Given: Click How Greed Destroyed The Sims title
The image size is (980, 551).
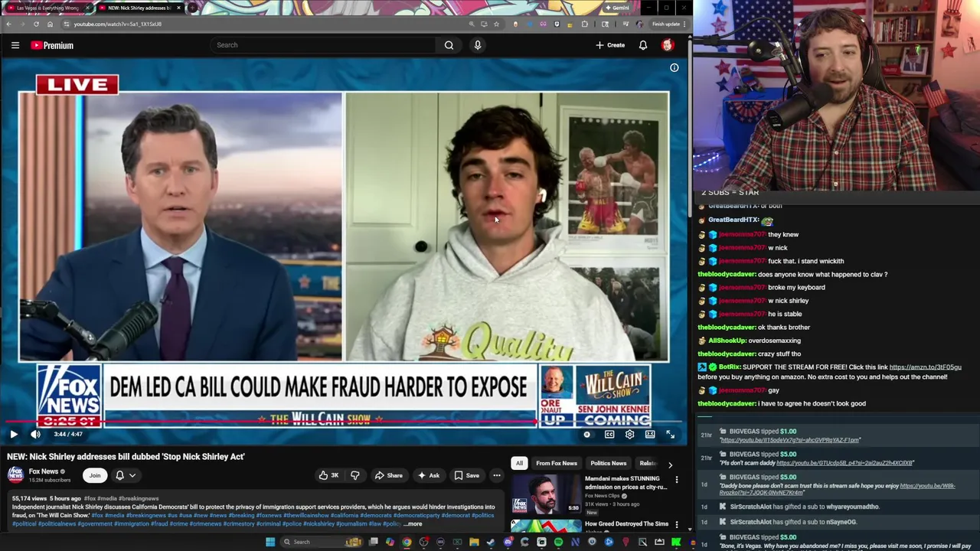Looking at the screenshot, I should (x=627, y=524).
